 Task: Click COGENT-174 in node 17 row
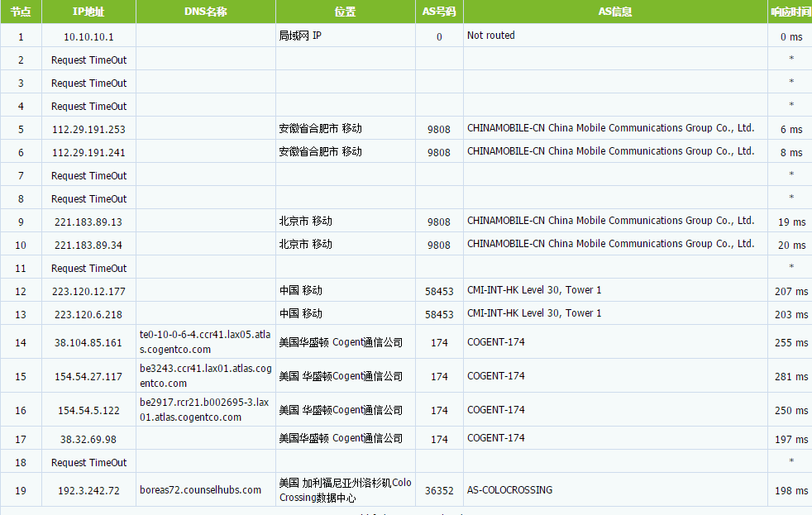coord(496,438)
